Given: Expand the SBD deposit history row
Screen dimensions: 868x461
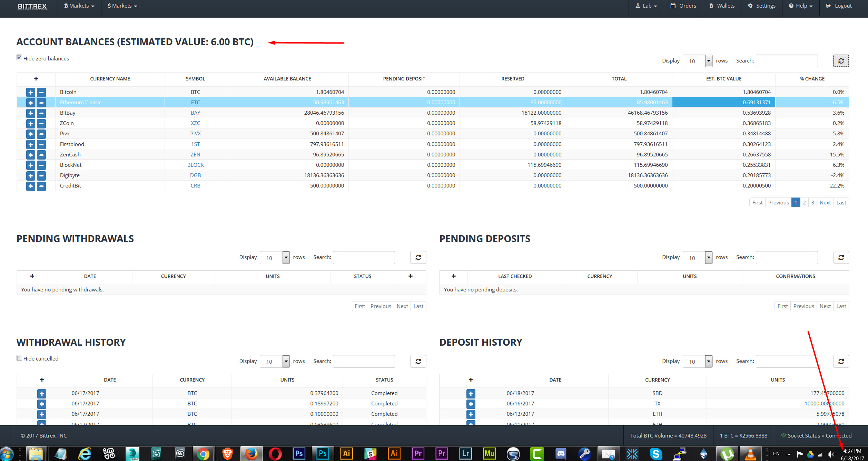Looking at the screenshot, I should click(471, 393).
